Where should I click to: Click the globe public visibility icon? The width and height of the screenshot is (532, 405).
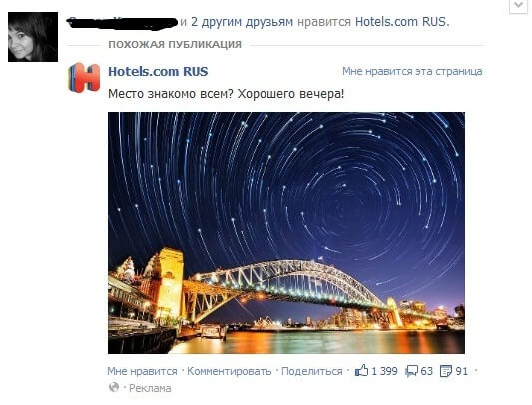point(114,387)
